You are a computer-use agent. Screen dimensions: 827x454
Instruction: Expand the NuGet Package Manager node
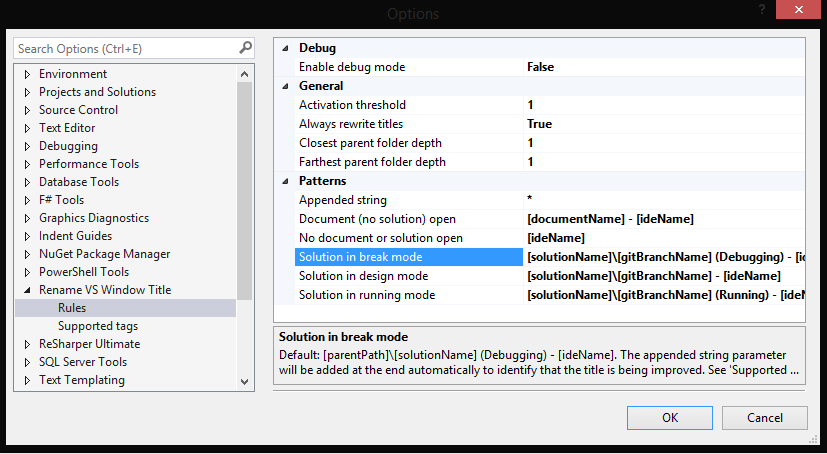pyautogui.click(x=27, y=254)
